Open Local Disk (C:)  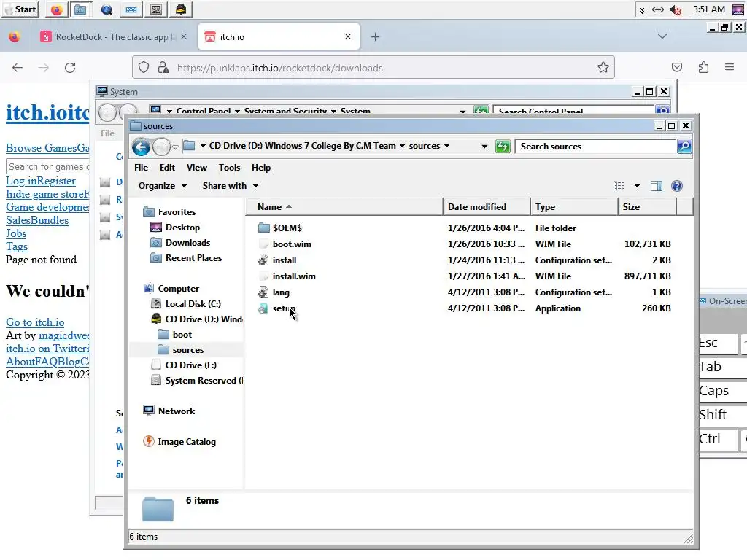pos(193,304)
